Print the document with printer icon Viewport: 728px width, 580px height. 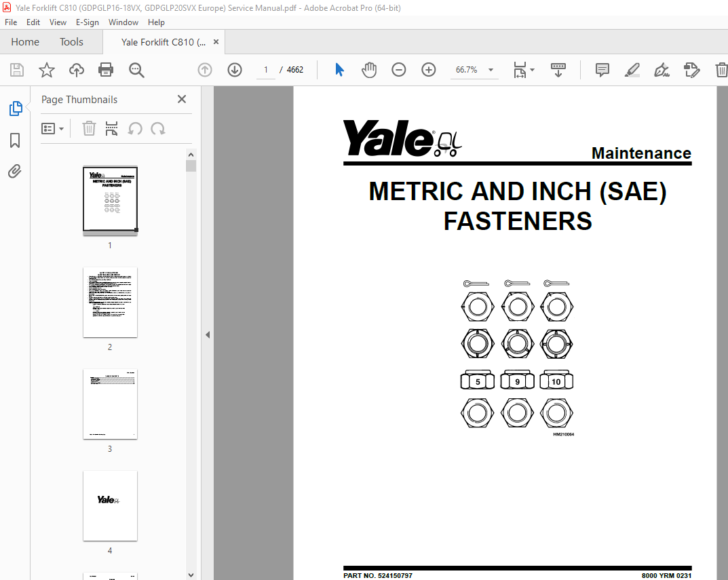106,70
